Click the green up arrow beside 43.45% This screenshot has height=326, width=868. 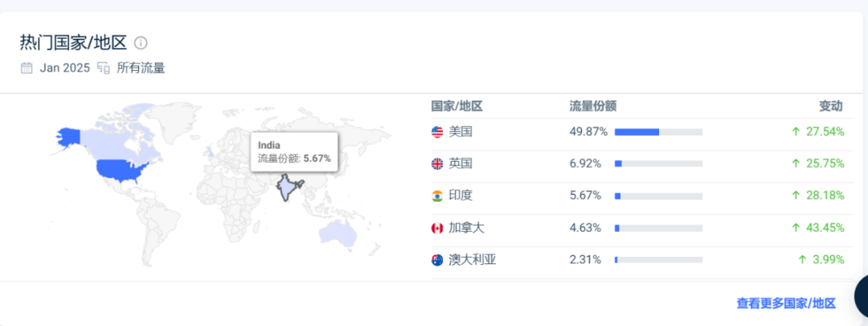pos(796,228)
